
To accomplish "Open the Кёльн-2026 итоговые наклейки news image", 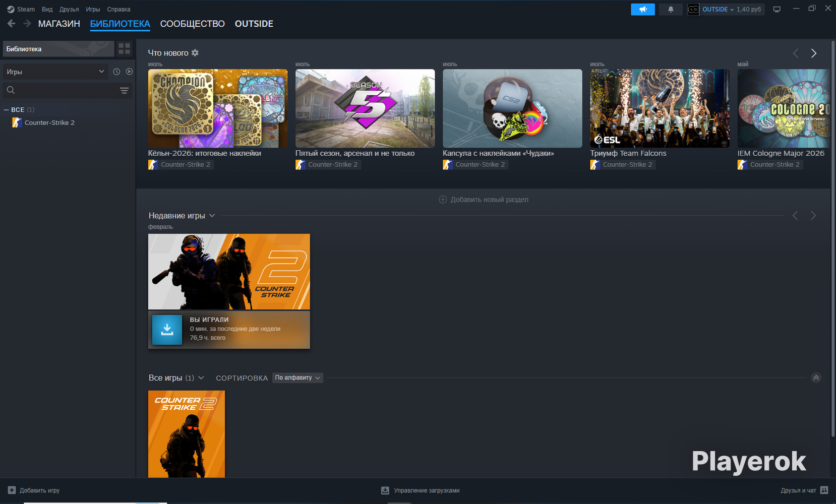I will [218, 108].
